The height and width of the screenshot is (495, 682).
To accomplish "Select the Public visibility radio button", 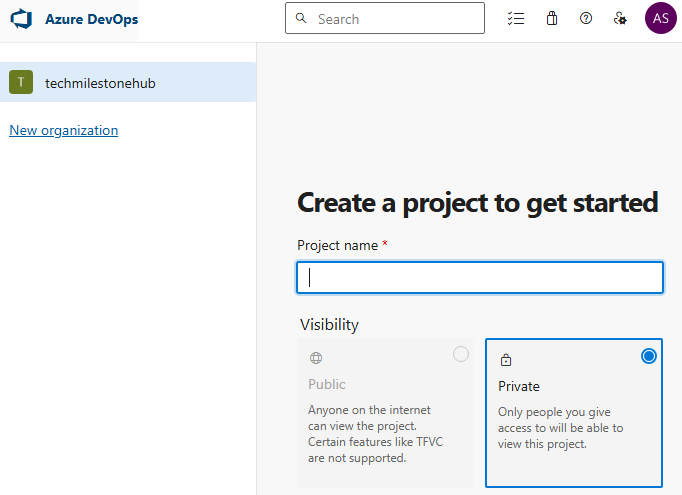I will click(461, 354).
